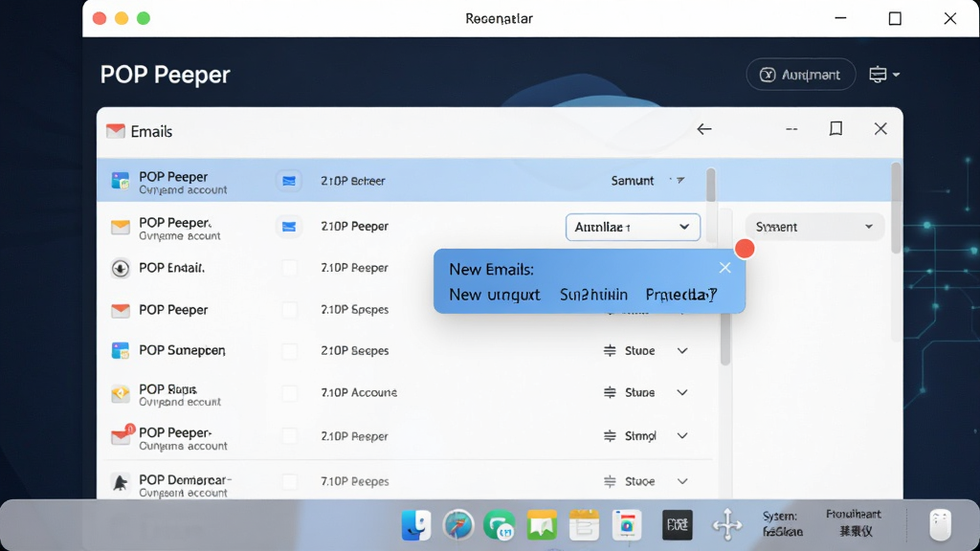This screenshot has width=980, height=551.
Task: Click the POP Sunepcen account icon
Action: click(120, 350)
